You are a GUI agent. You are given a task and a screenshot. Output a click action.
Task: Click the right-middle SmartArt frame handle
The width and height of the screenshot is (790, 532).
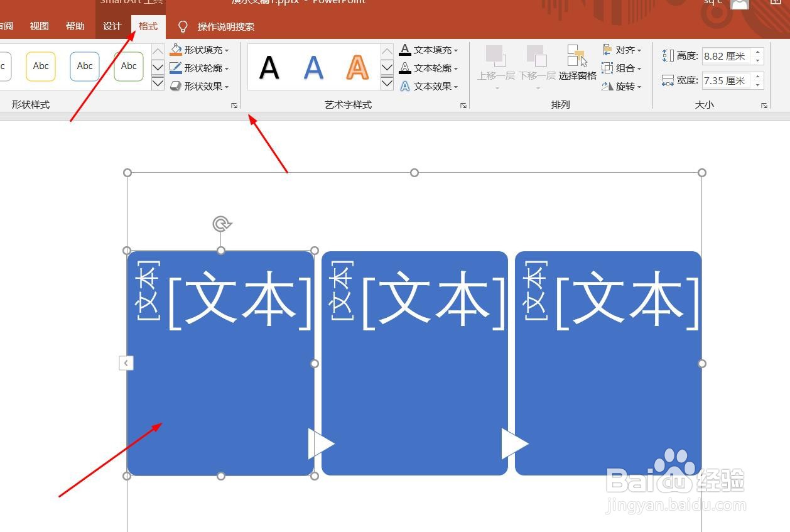[702, 363]
